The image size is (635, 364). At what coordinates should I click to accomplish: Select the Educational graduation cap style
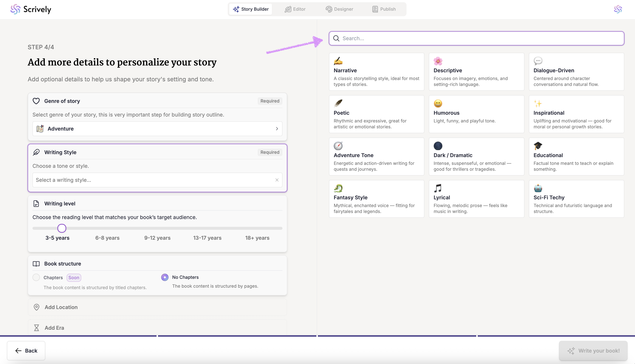coord(576,157)
